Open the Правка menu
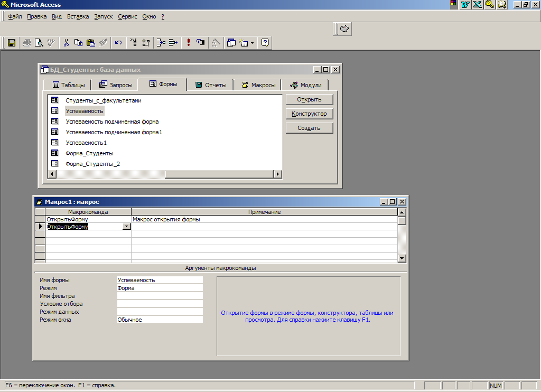541x392 pixels. pyautogui.click(x=37, y=16)
